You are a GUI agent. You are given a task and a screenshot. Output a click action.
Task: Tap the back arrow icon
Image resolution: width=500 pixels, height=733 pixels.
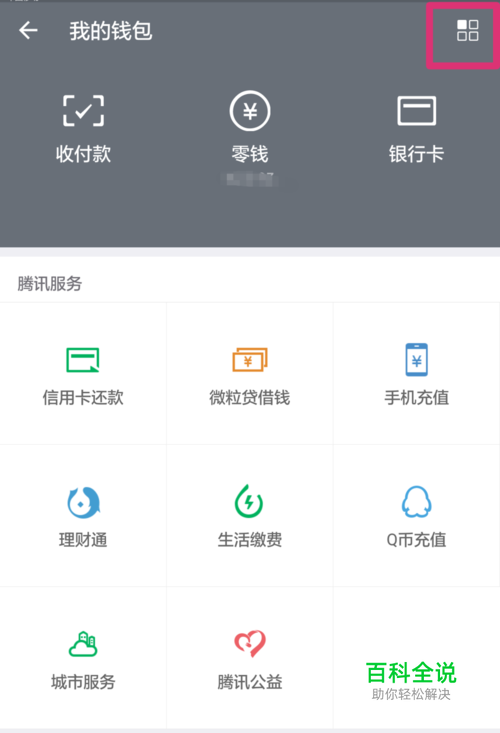(x=28, y=31)
